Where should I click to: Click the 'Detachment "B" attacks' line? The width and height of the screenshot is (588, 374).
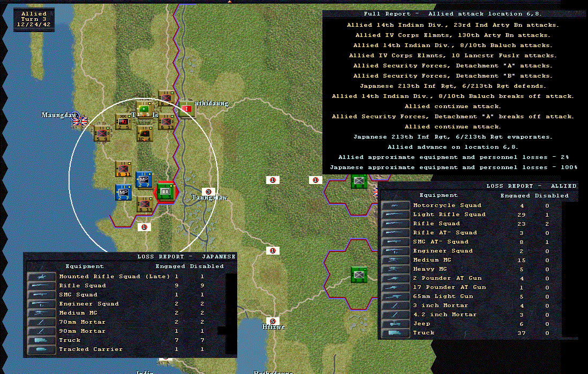(x=453, y=75)
